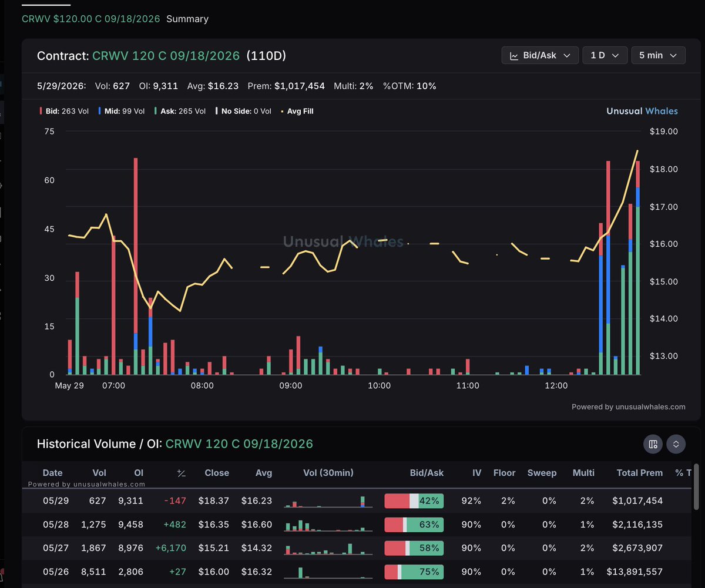Click the %OTM: 10% stat
705x588 pixels.
tap(409, 86)
